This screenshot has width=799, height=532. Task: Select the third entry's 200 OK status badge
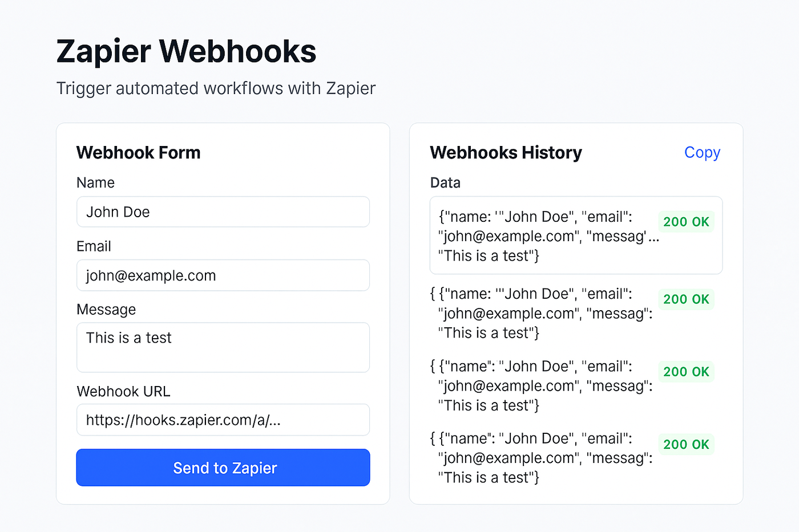[x=686, y=372]
